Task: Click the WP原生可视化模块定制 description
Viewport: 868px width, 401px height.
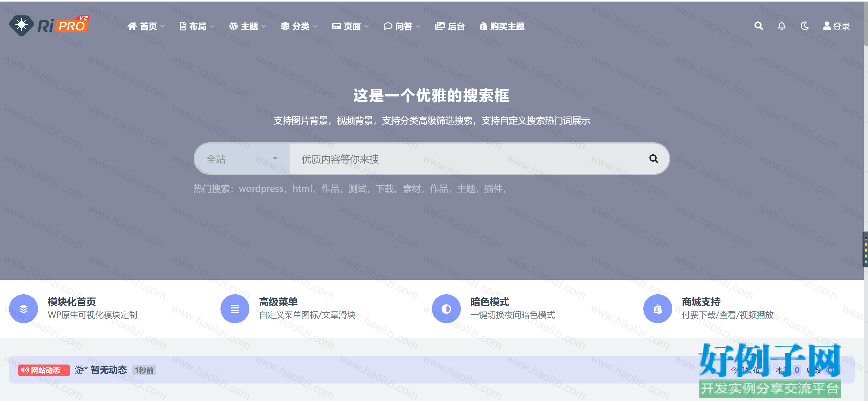Action: pyautogui.click(x=92, y=315)
